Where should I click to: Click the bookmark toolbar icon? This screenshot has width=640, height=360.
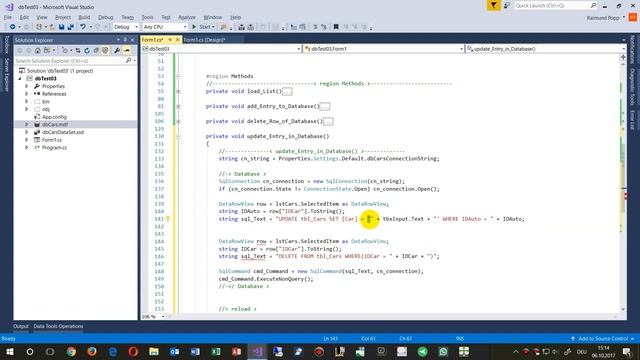click(x=336, y=27)
